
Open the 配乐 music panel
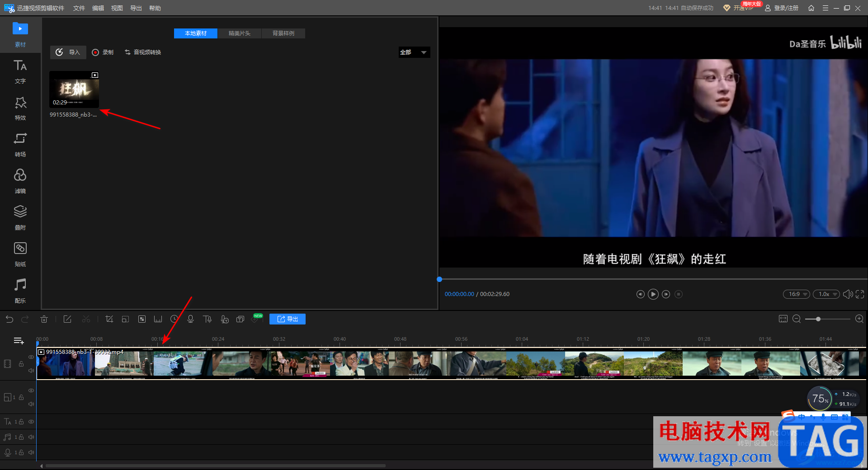coord(20,291)
